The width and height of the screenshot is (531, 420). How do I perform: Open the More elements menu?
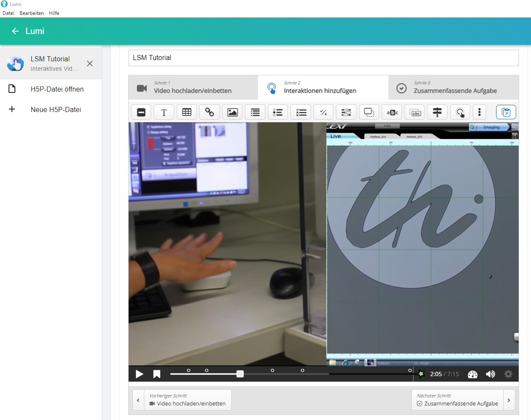(479, 112)
